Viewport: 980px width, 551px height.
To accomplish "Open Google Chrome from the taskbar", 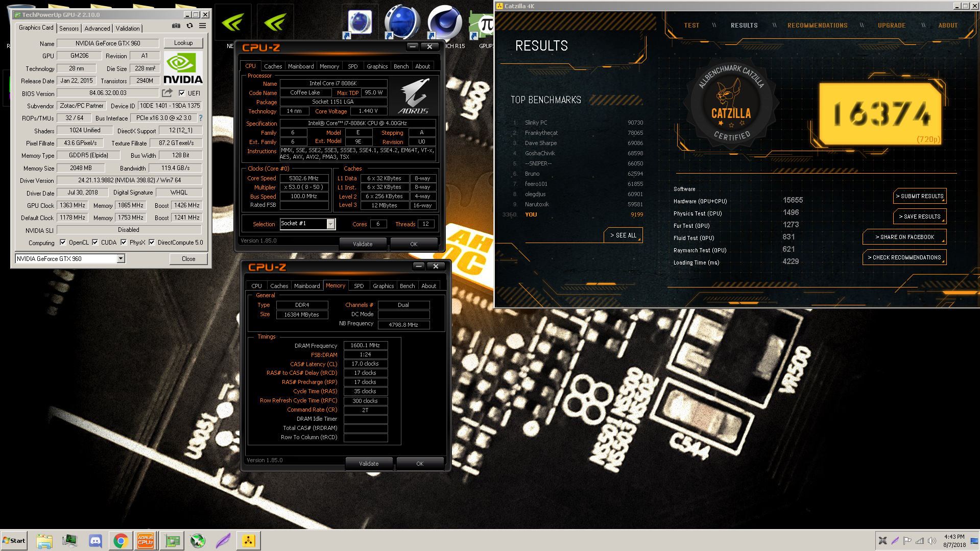I will [121, 541].
